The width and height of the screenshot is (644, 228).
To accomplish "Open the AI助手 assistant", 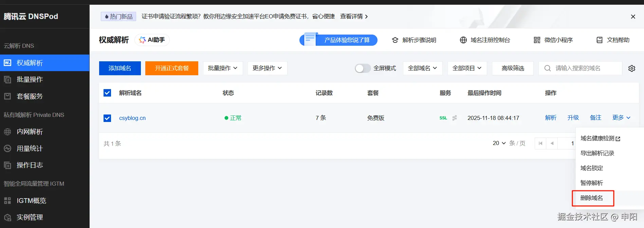I will pos(152,40).
